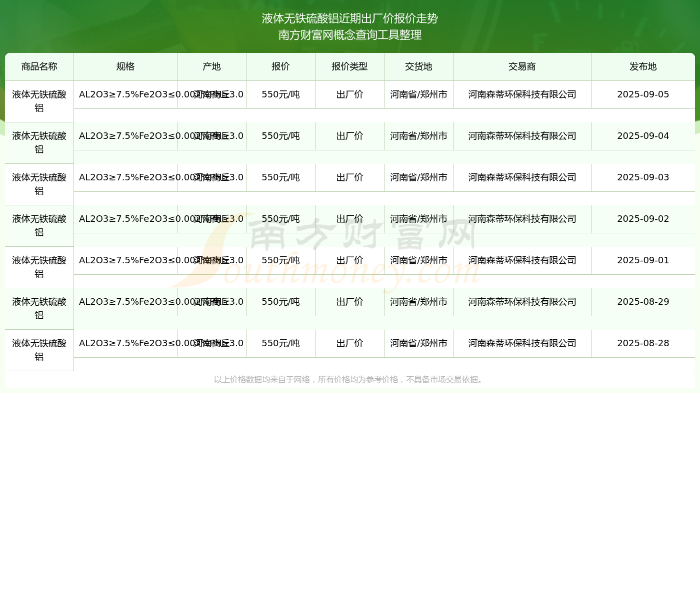Click the subtitle 南方财富网概念查询工具整理
Screen dimensions: 700x602
point(350,35)
